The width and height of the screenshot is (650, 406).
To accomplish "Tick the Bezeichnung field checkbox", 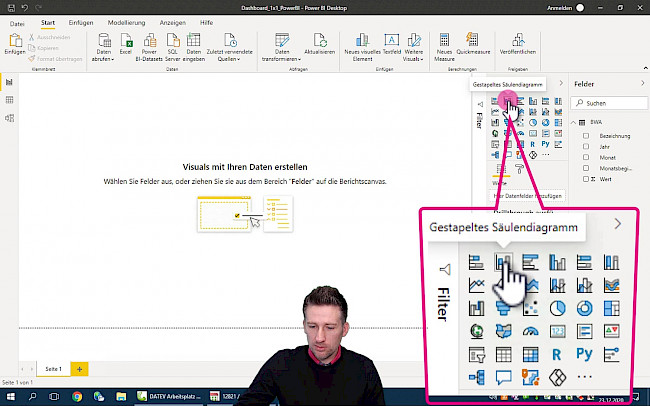I will coord(586,136).
